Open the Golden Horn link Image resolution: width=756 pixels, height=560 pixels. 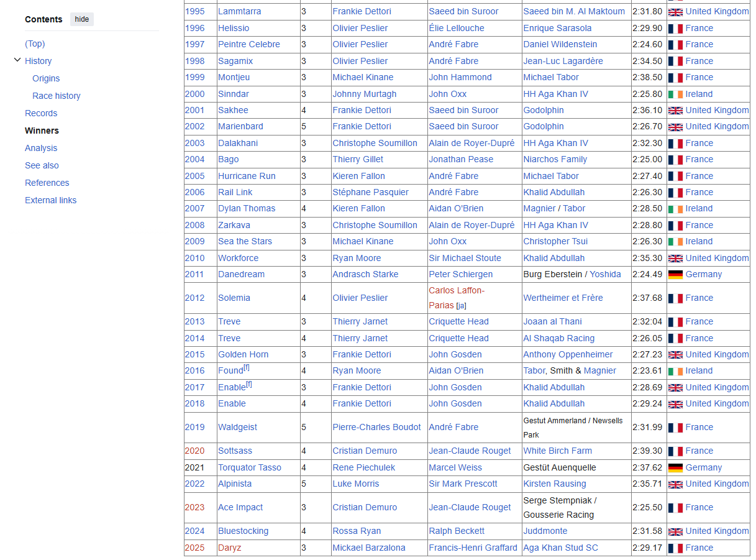(x=243, y=354)
